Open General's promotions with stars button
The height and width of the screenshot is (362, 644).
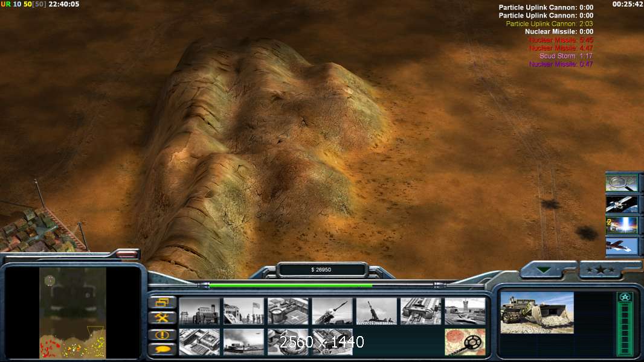pos(601,270)
